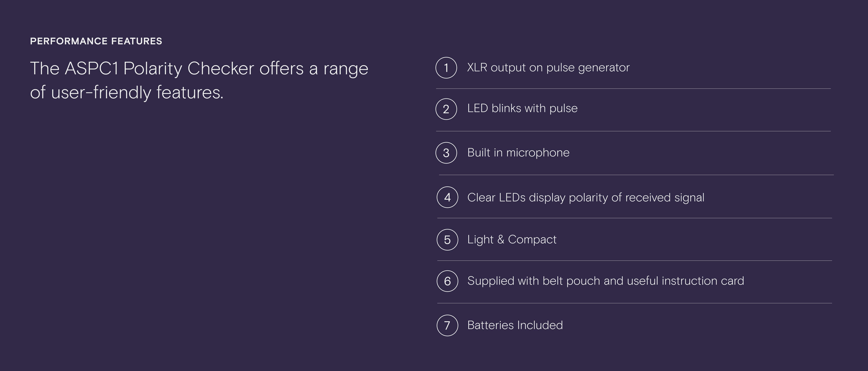Click the word 'microphone' in feature 3
868x371 pixels.
(x=538, y=152)
